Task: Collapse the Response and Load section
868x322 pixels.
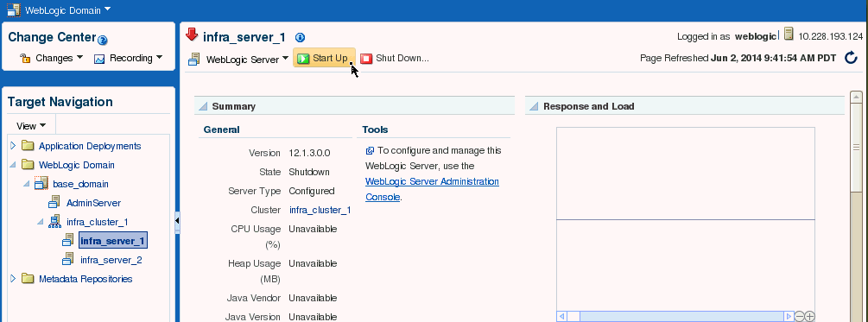Action: (534, 106)
